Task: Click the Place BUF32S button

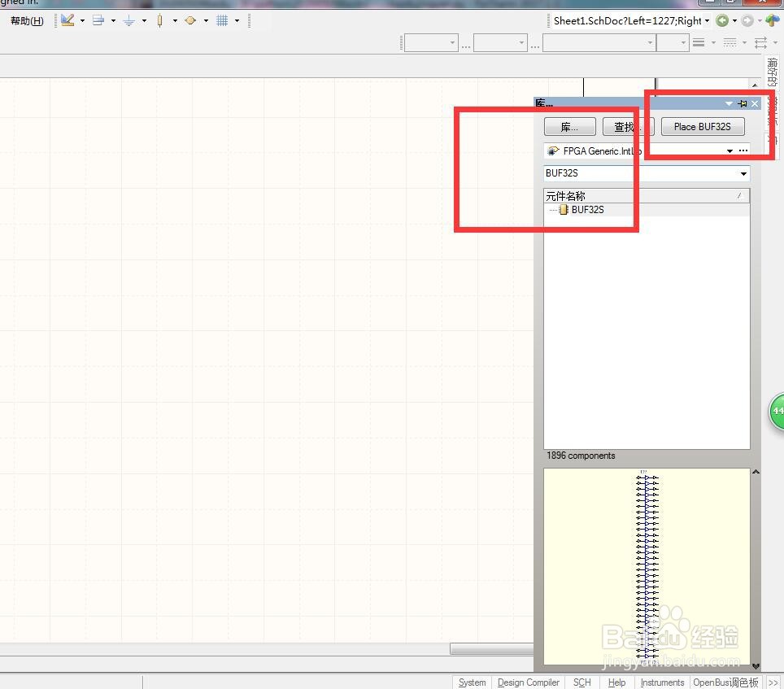Action: 703,127
